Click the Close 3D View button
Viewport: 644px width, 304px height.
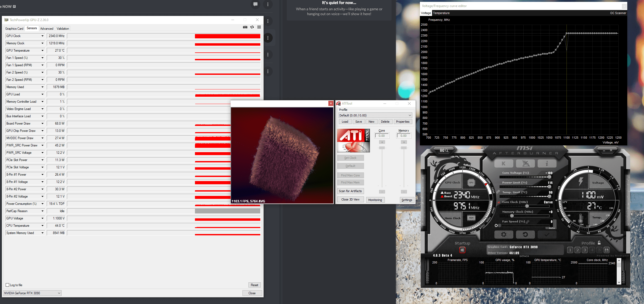(x=350, y=200)
